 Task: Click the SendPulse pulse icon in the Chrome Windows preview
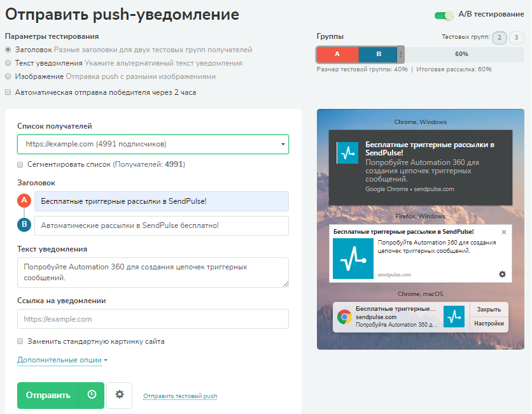347,153
